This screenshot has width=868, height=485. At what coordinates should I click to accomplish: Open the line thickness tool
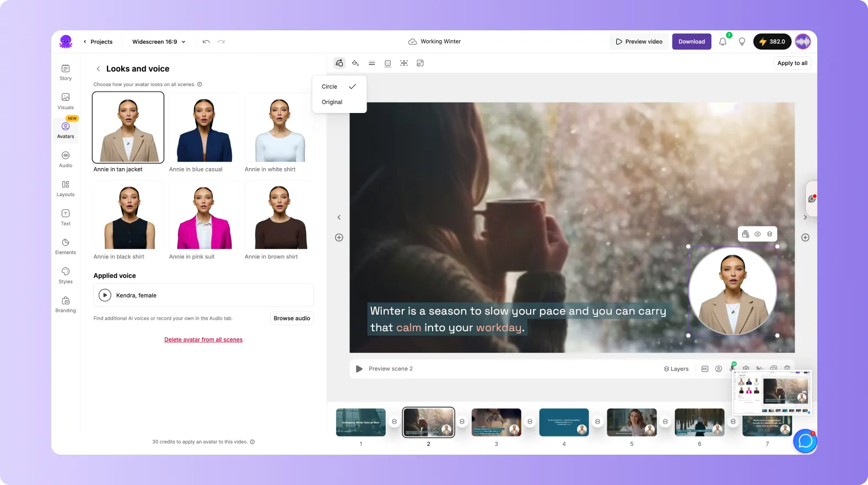pos(372,63)
